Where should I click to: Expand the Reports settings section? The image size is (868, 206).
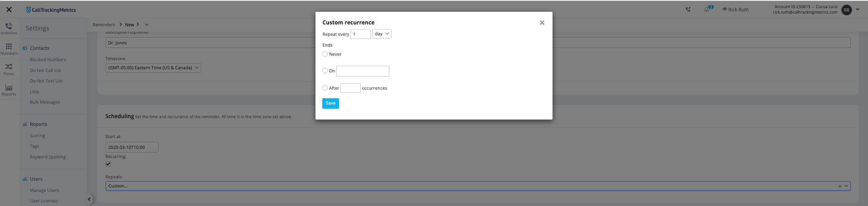click(38, 124)
